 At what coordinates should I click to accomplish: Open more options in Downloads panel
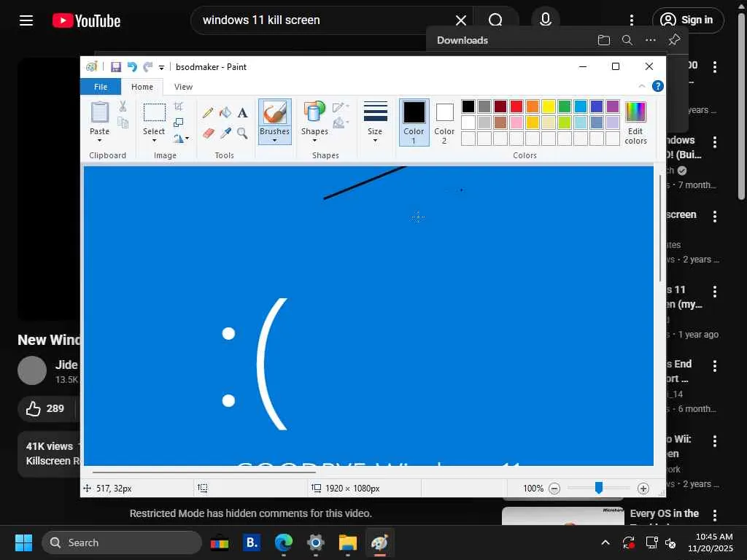tap(650, 41)
